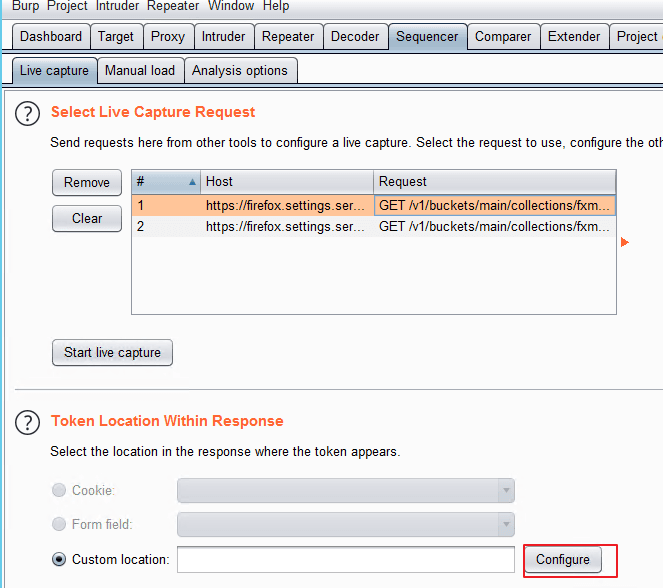Select request row number 2
The image size is (663, 588).
click(x=373, y=227)
